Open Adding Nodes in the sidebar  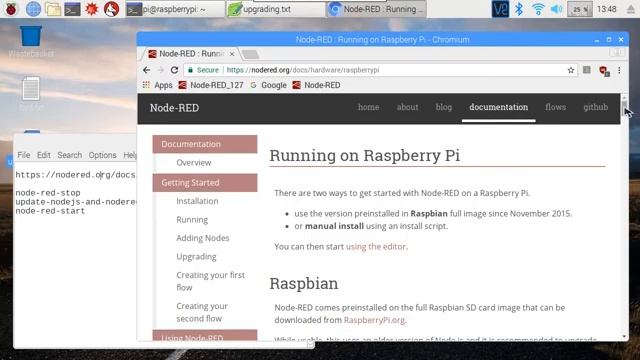click(202, 238)
